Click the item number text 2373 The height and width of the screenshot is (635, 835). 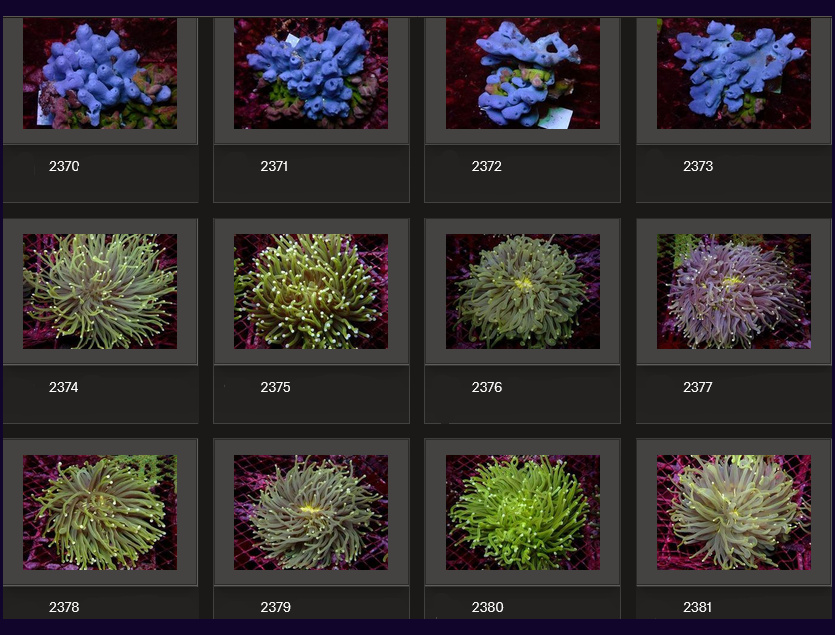[x=698, y=166]
